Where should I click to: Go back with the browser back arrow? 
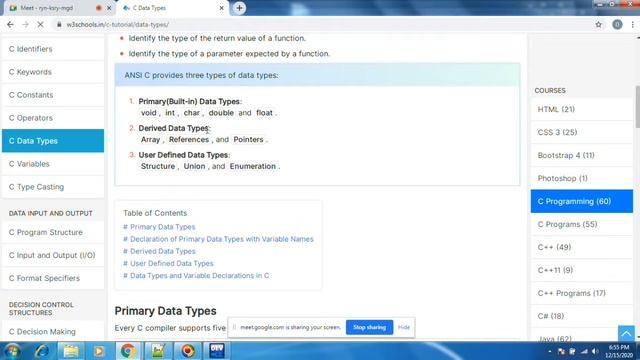coord(10,24)
